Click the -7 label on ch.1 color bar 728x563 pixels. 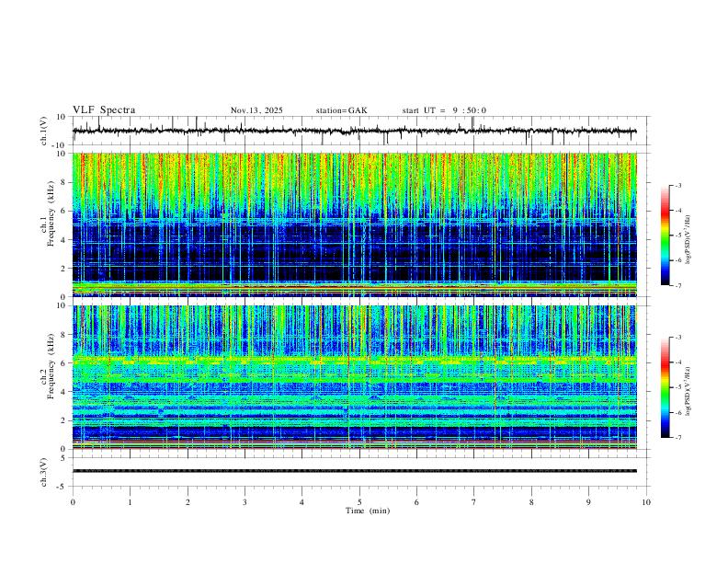[677, 285]
